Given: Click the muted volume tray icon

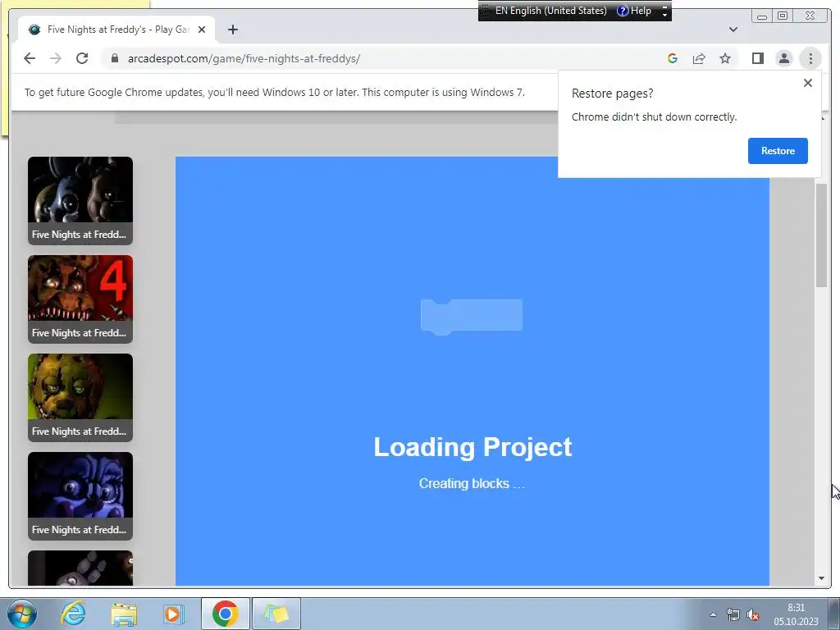Looking at the screenshot, I should [x=753, y=614].
